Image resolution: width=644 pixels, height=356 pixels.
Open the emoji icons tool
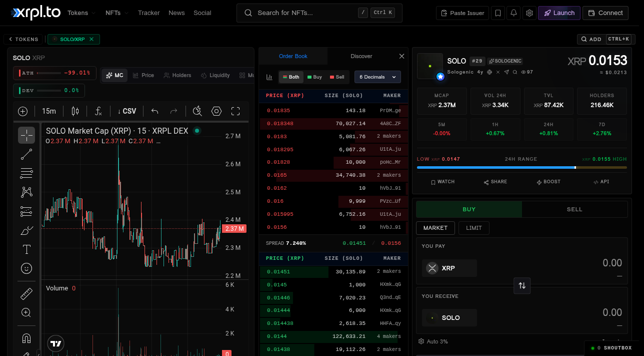point(26,268)
